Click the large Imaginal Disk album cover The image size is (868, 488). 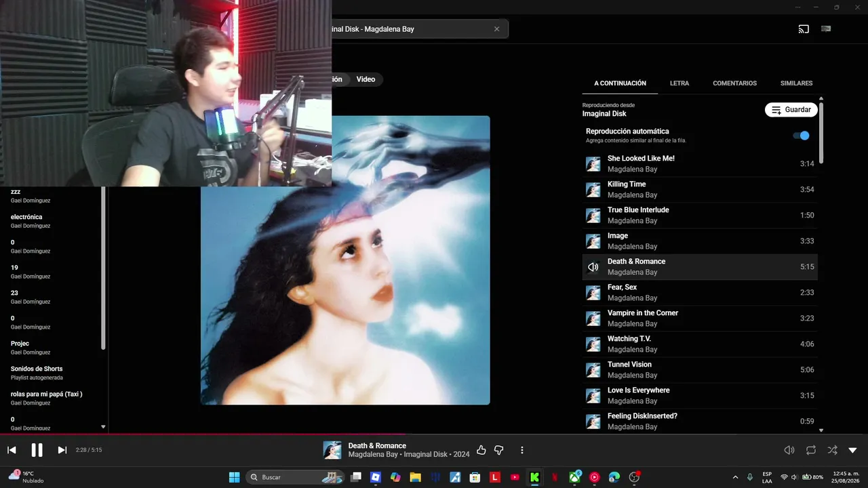pos(345,260)
